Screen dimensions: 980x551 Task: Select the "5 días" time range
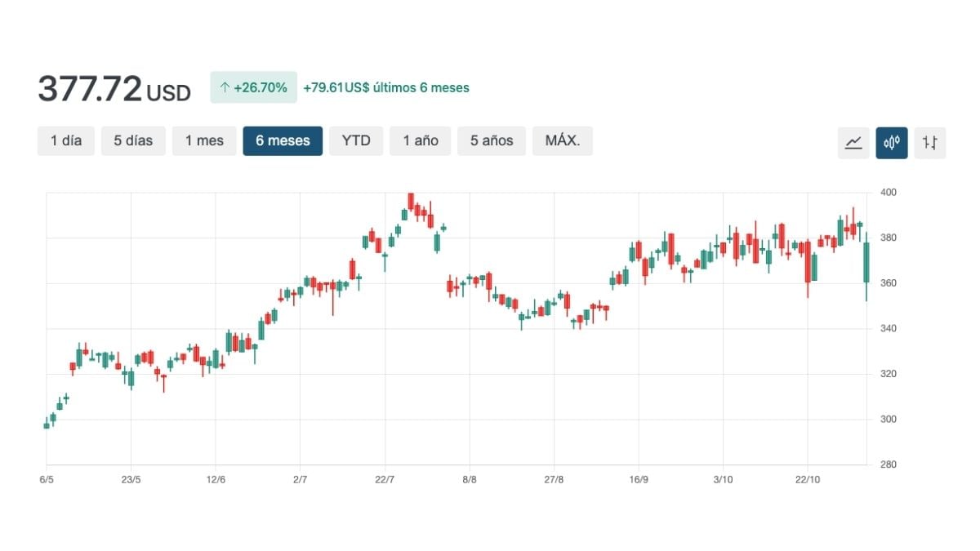tap(131, 140)
